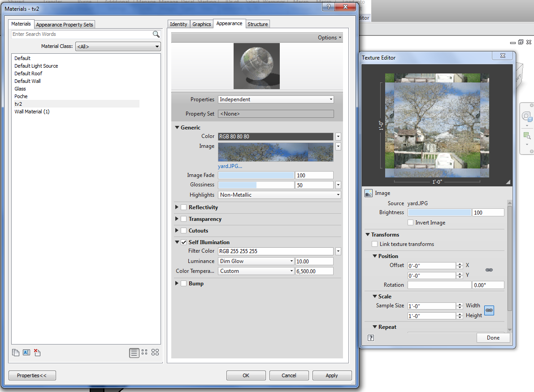This screenshot has height=392, width=534.
Task: Click the Offset link chain icon
Action: pos(489,270)
